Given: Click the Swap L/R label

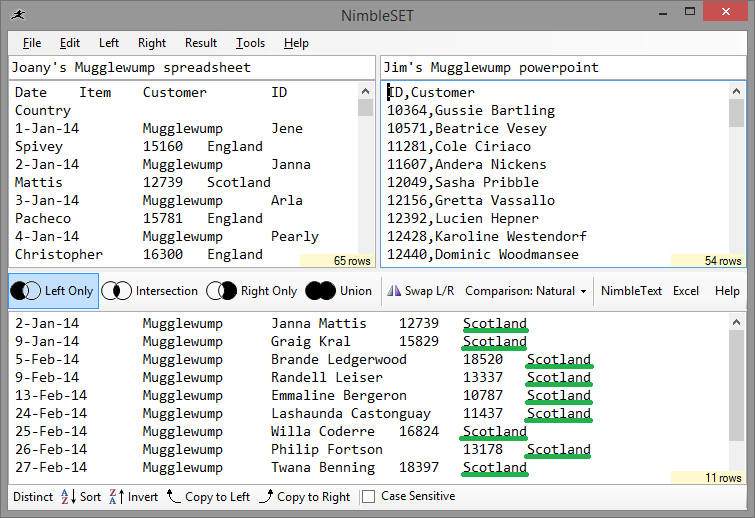Looking at the screenshot, I should pos(429,291).
